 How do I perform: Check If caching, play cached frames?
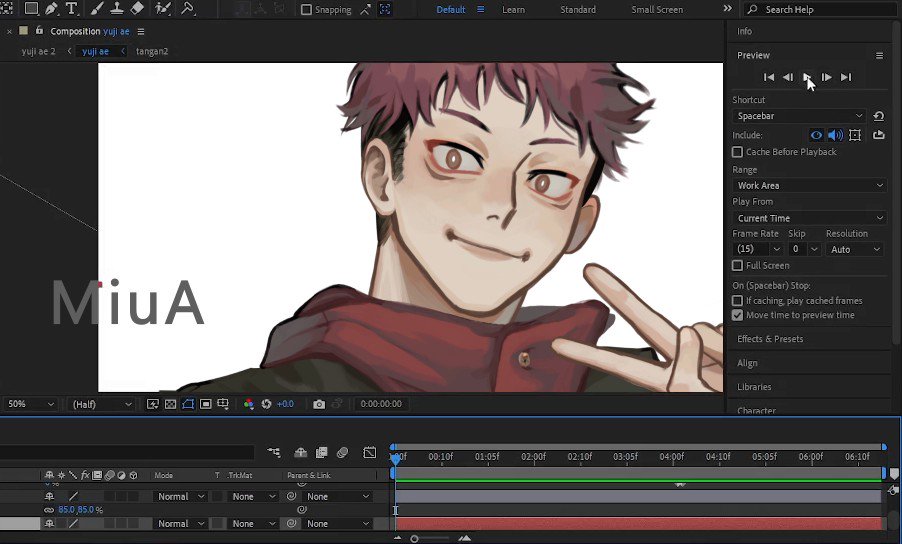[737, 301]
